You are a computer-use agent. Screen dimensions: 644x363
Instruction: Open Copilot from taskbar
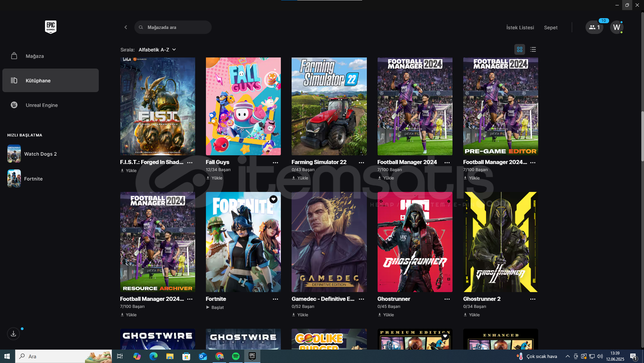pos(137,356)
